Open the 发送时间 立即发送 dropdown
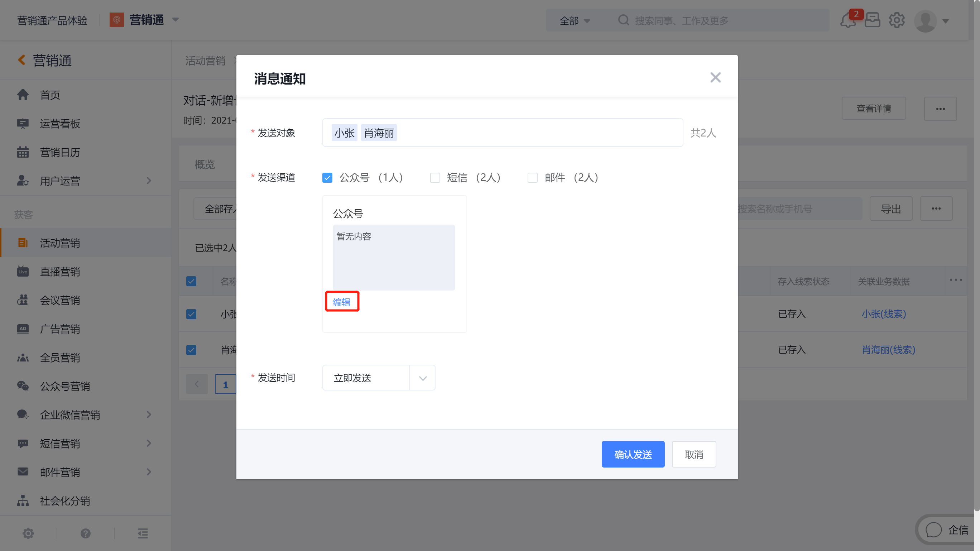Viewport: 980px width, 551px height. pos(379,378)
